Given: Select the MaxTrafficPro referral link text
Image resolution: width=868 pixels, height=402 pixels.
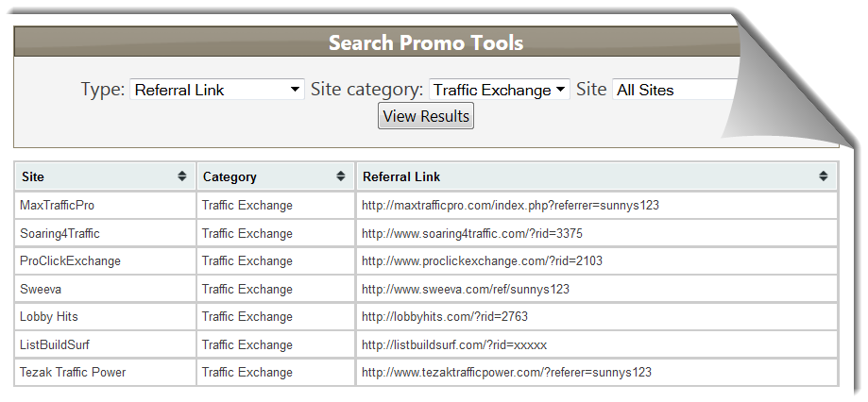Looking at the screenshot, I should 510,205.
